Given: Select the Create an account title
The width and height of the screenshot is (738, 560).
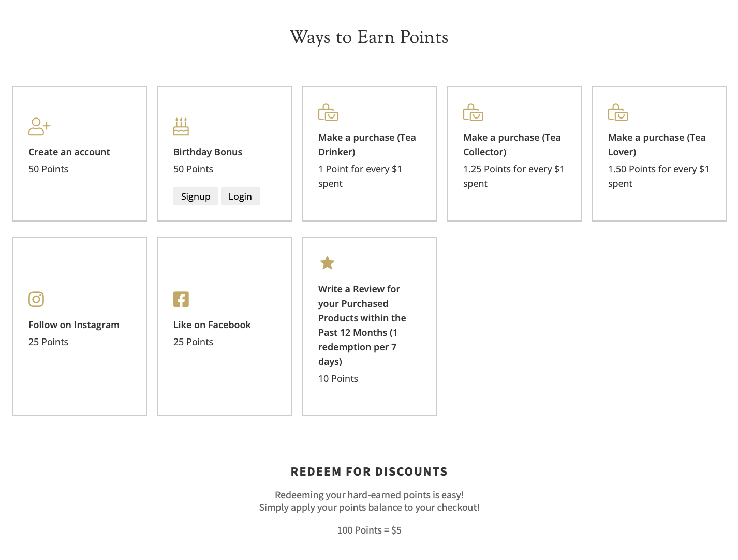Looking at the screenshot, I should tap(69, 152).
